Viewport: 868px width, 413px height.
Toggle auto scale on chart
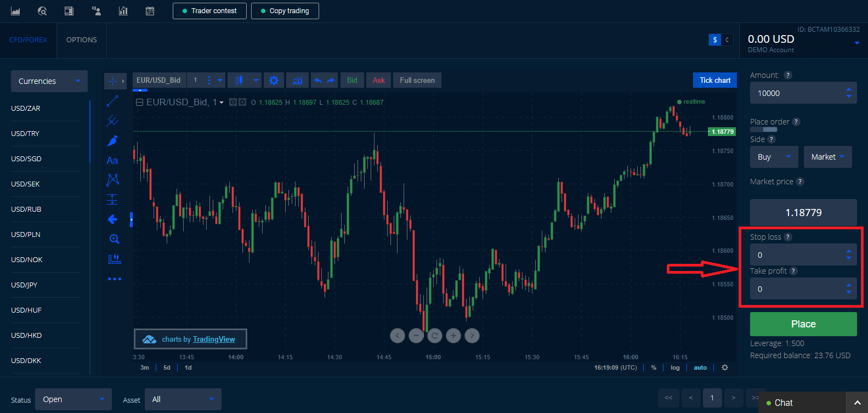(700, 367)
